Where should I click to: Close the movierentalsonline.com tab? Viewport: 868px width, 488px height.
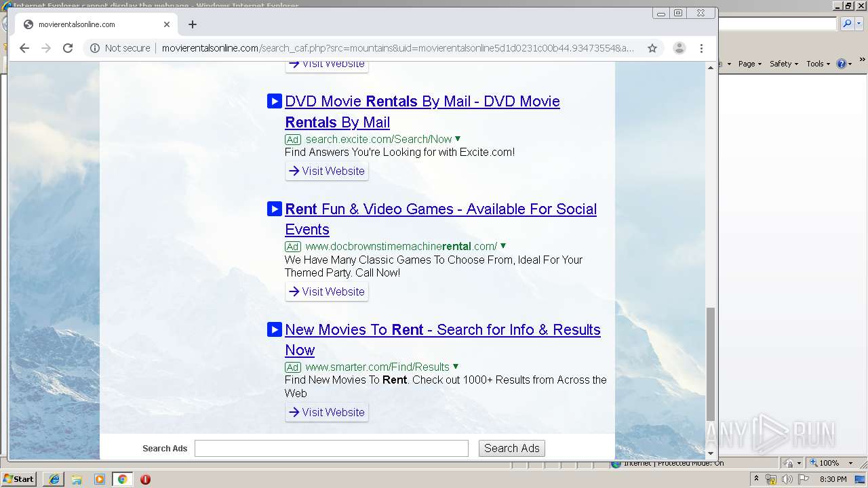(x=167, y=24)
